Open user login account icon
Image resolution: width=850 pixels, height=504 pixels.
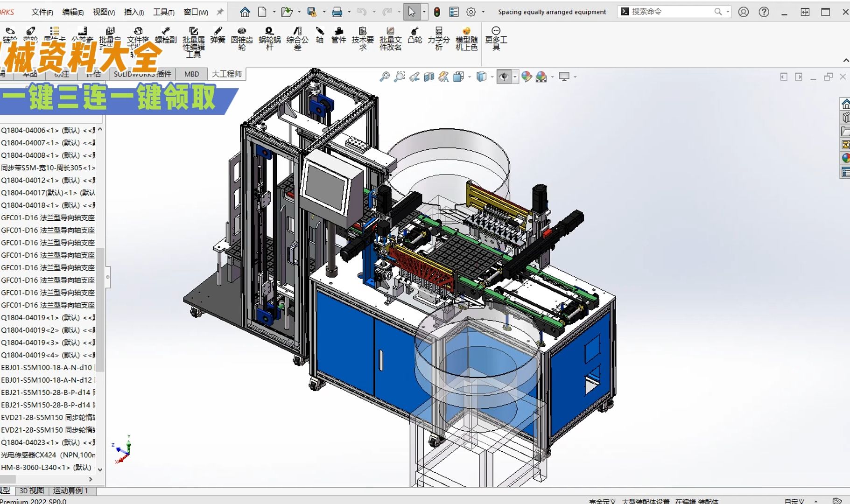click(x=744, y=12)
